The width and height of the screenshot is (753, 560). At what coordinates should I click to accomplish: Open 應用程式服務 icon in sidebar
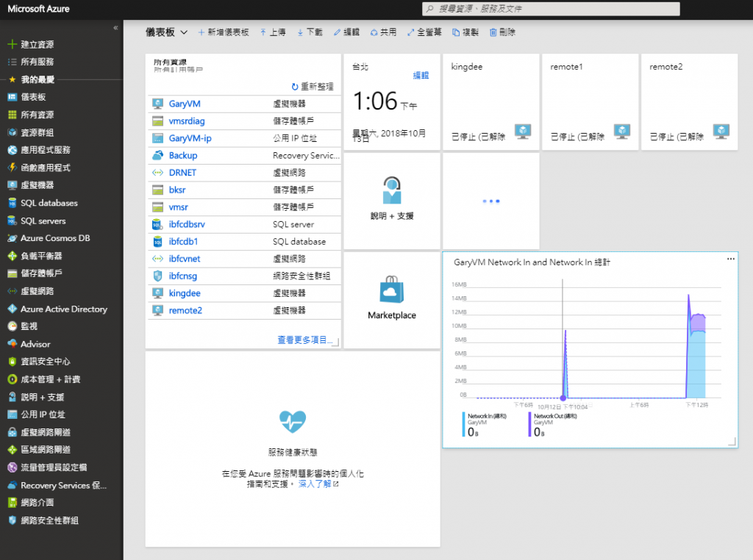pos(13,150)
